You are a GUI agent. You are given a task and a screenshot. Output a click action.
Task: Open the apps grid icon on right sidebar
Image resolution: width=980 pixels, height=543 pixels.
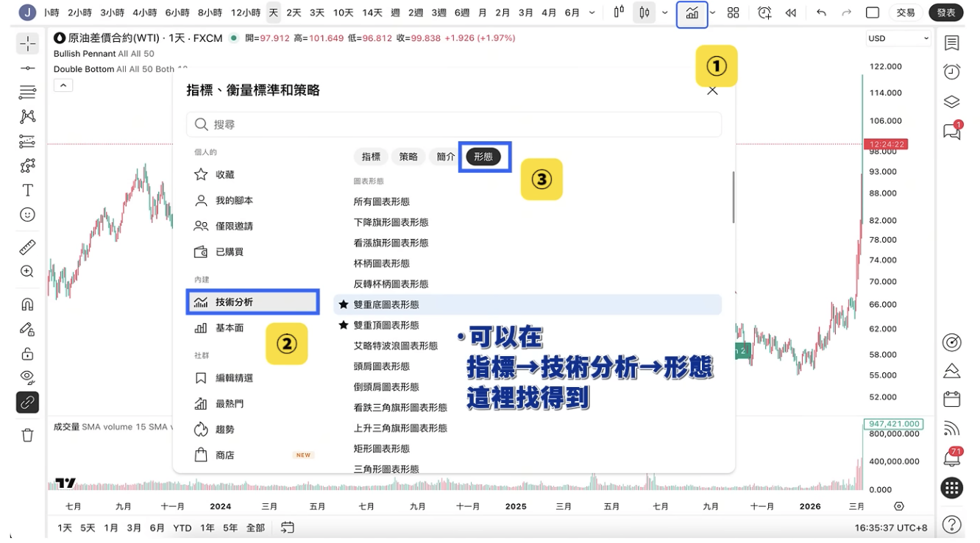(x=951, y=487)
